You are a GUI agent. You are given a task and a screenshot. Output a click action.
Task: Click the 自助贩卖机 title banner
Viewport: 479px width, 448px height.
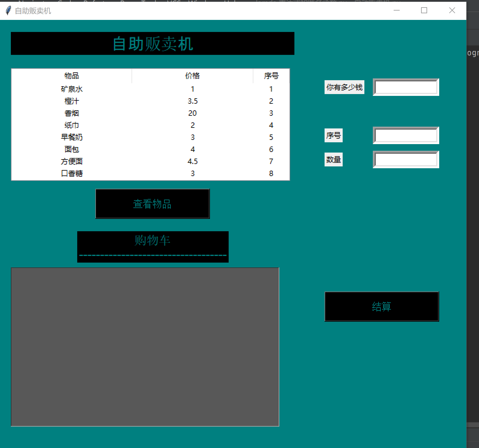point(153,43)
